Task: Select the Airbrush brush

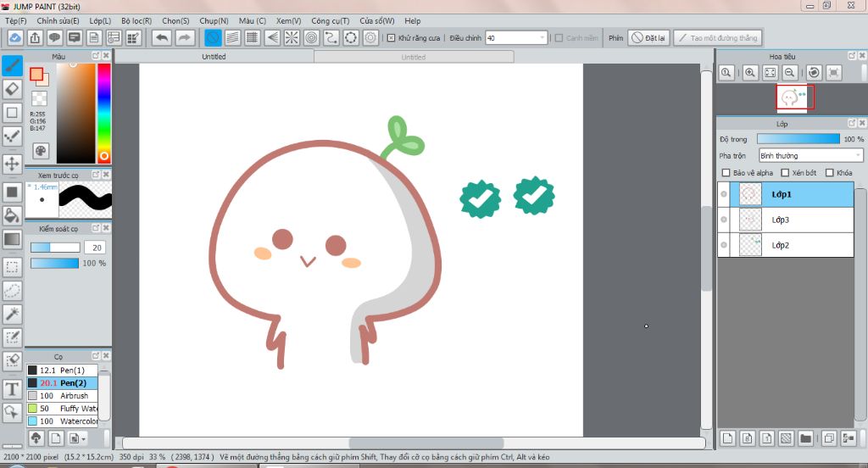Action: click(x=62, y=395)
